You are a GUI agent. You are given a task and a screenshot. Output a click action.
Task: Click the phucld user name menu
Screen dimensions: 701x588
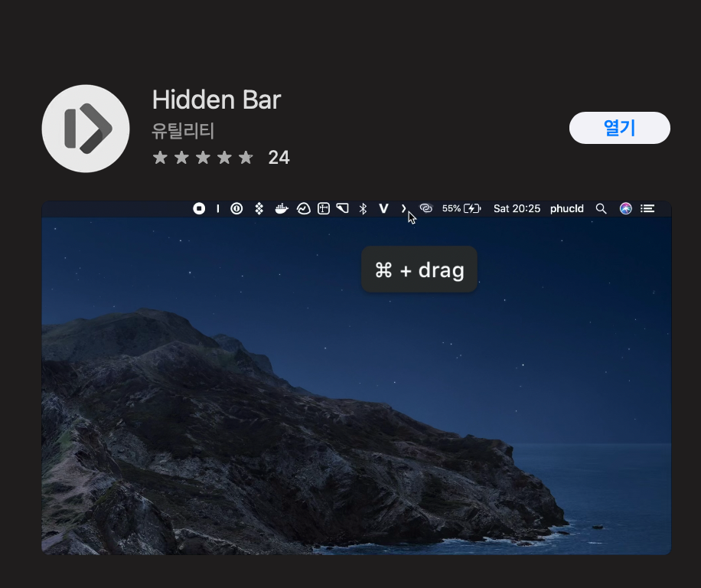(567, 209)
